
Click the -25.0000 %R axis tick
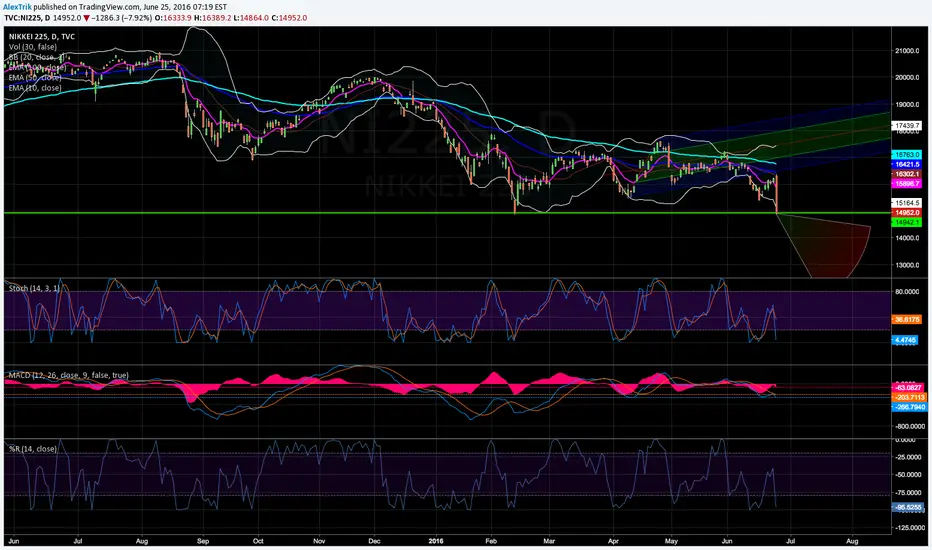coord(909,457)
